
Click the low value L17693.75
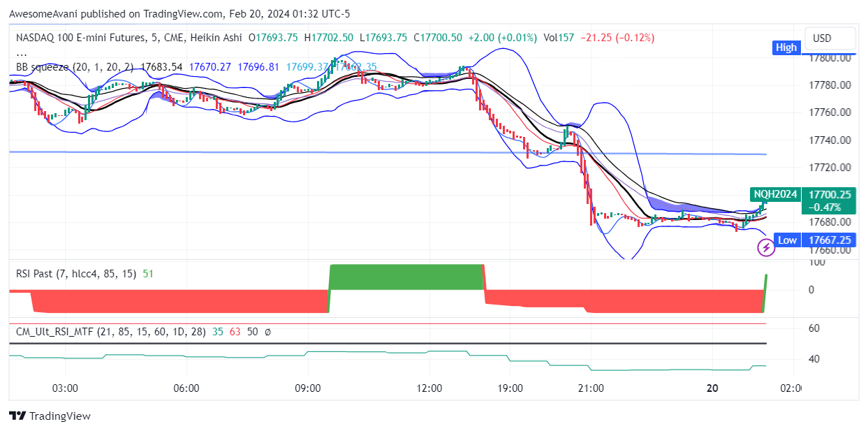383,38
